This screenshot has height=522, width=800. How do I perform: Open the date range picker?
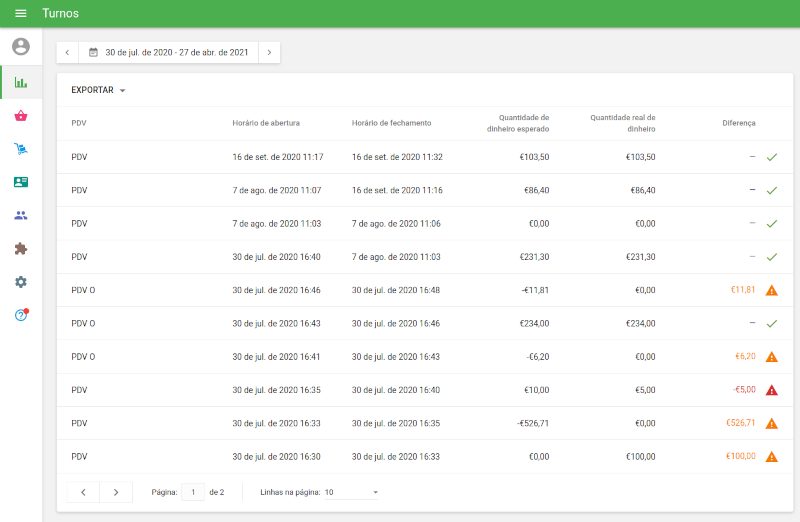tap(168, 52)
